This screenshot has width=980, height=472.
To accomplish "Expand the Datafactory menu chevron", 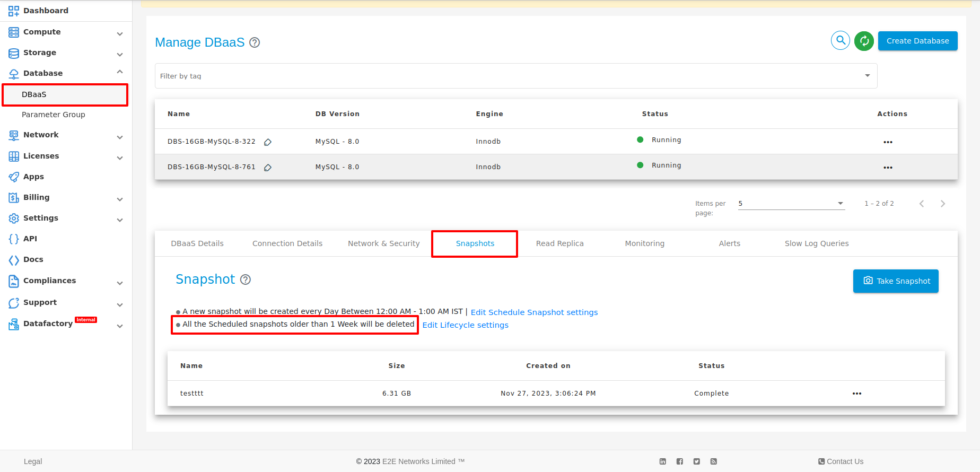I will [x=120, y=326].
